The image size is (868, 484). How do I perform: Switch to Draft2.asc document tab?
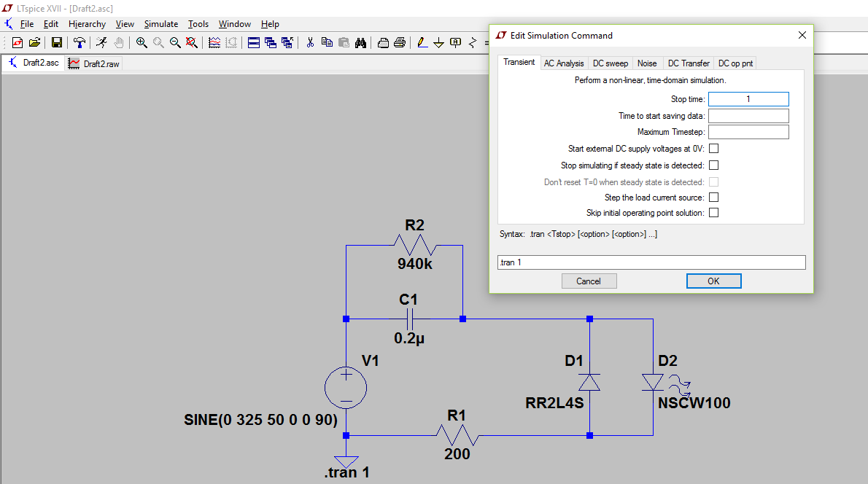pos(34,63)
